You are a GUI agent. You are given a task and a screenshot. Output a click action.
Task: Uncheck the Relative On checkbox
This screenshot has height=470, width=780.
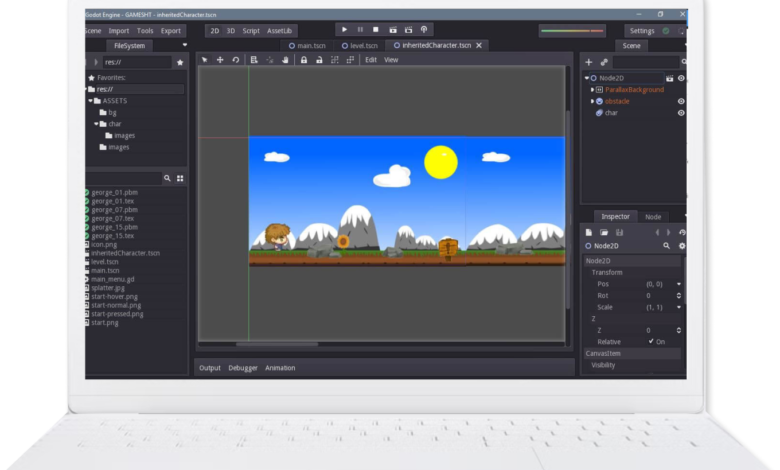point(651,341)
